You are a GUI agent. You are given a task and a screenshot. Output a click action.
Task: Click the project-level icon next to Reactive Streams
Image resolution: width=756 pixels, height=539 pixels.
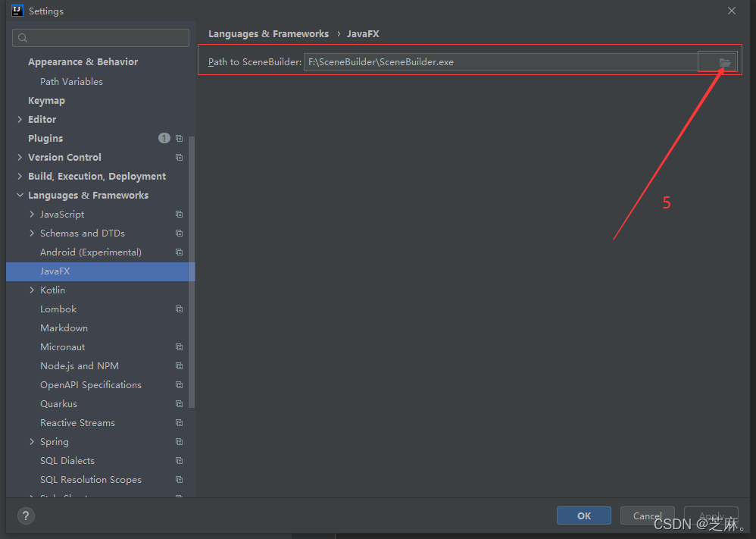click(x=180, y=423)
